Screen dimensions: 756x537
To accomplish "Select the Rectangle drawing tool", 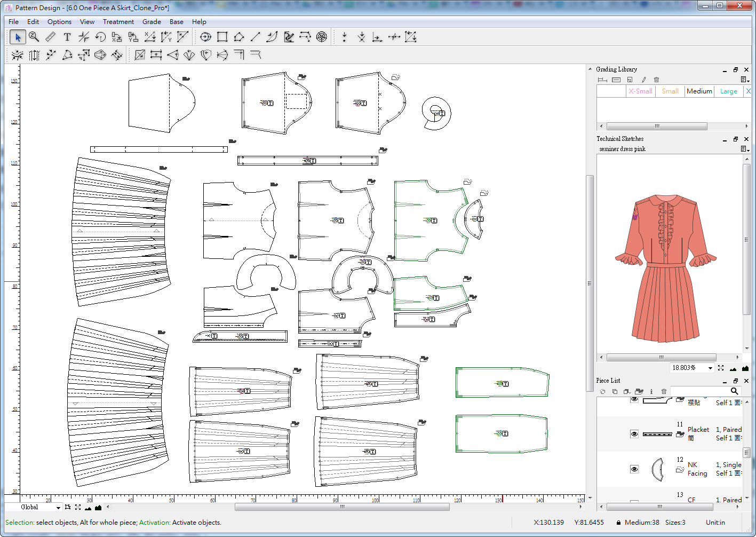I will (222, 37).
